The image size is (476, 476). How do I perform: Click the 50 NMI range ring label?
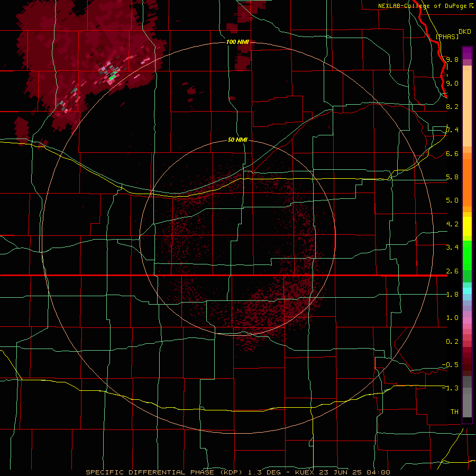point(237,140)
